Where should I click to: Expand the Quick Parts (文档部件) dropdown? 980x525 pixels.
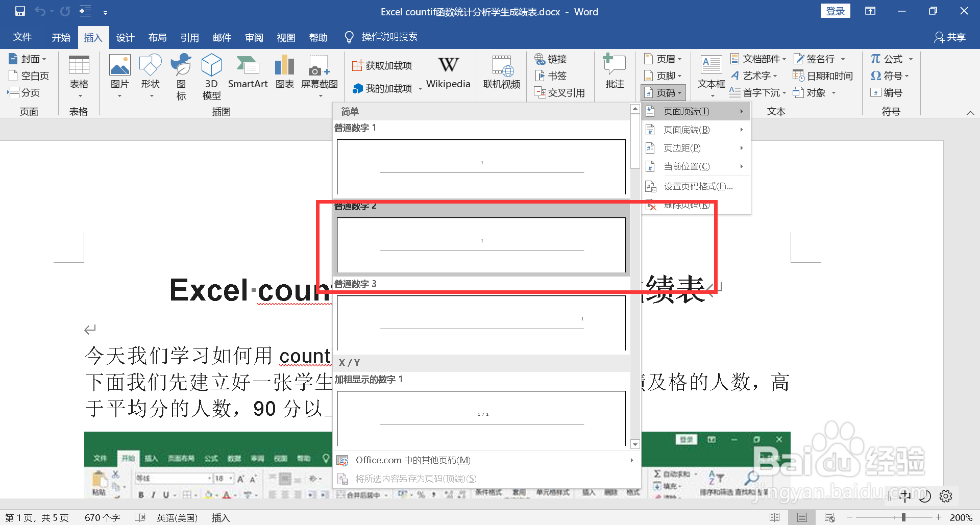pyautogui.click(x=758, y=59)
